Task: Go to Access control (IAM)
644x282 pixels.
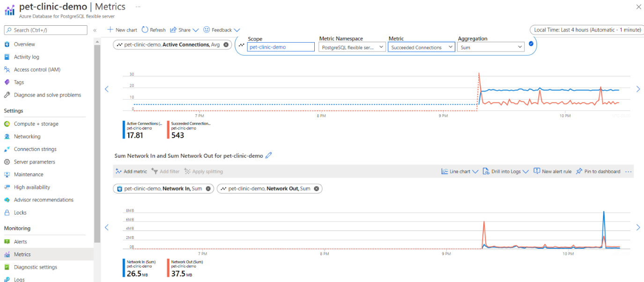Action: (37, 70)
